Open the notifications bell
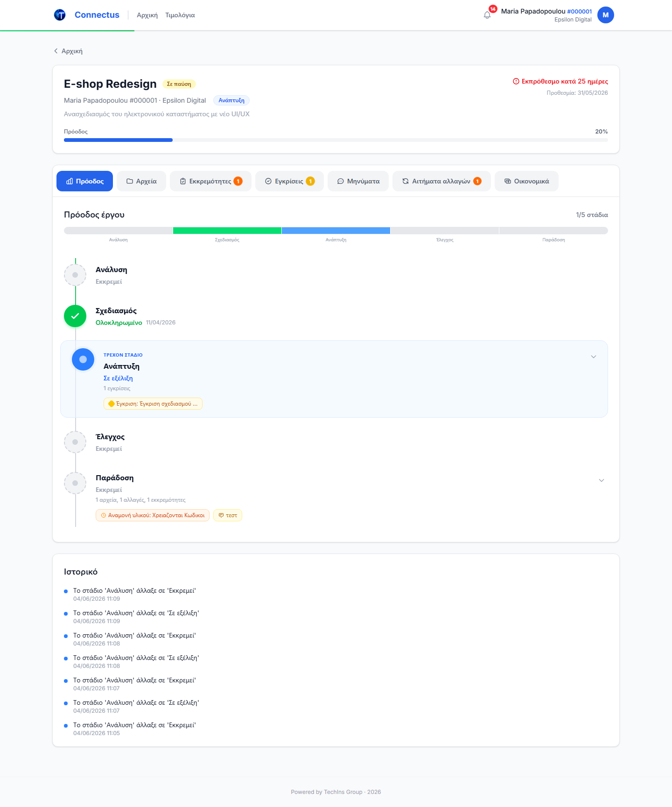 point(487,15)
